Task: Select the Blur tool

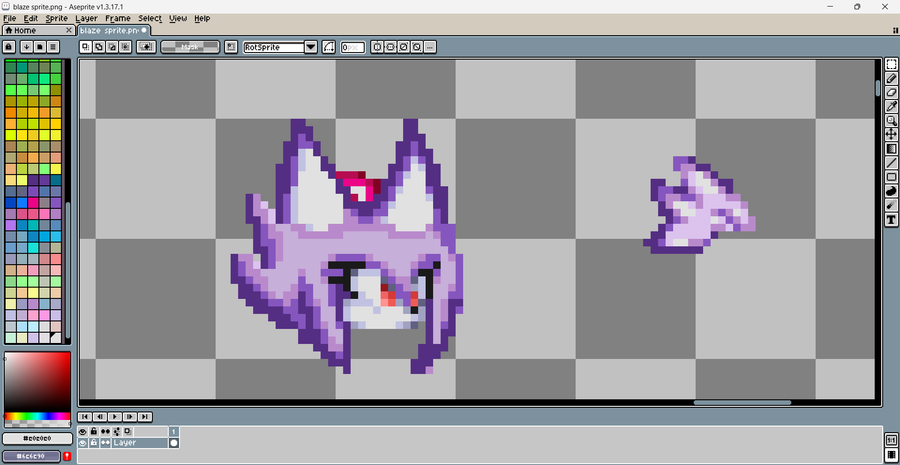Action: [891, 205]
